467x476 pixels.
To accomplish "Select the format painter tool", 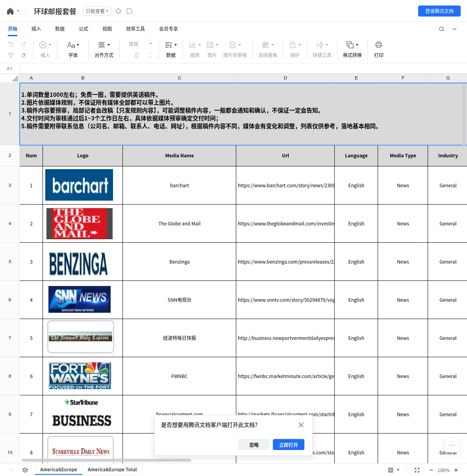I will 11,55.
